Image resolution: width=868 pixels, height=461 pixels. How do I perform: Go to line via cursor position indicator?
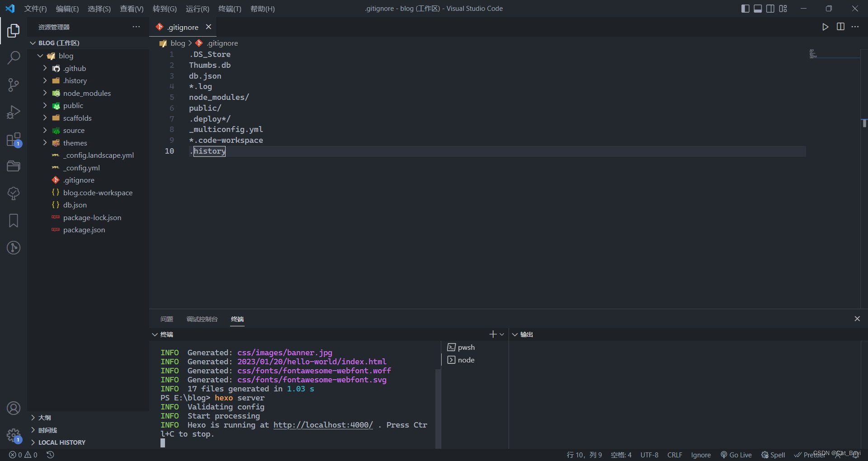pos(584,455)
